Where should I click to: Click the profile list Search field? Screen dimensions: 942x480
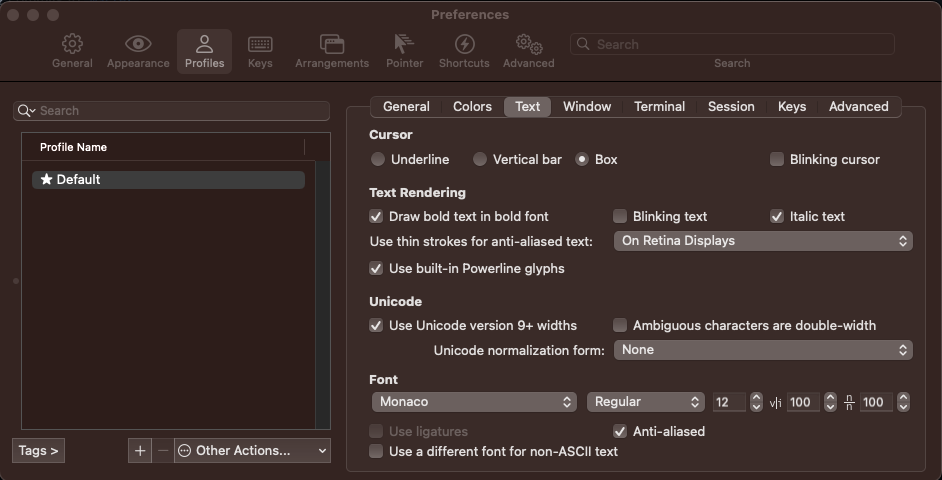(171, 111)
